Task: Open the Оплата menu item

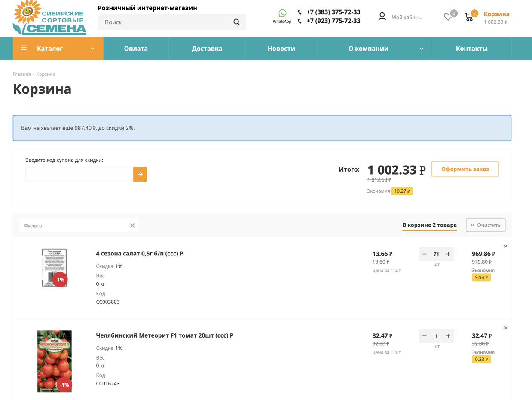Action: (x=136, y=49)
